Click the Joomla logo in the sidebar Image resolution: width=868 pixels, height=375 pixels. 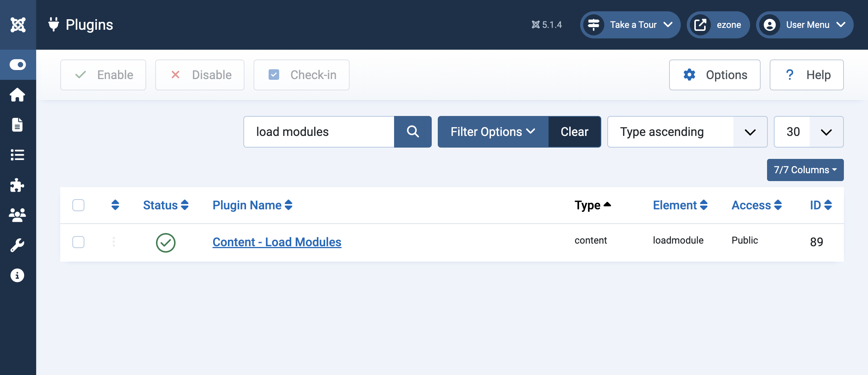pos(18,24)
